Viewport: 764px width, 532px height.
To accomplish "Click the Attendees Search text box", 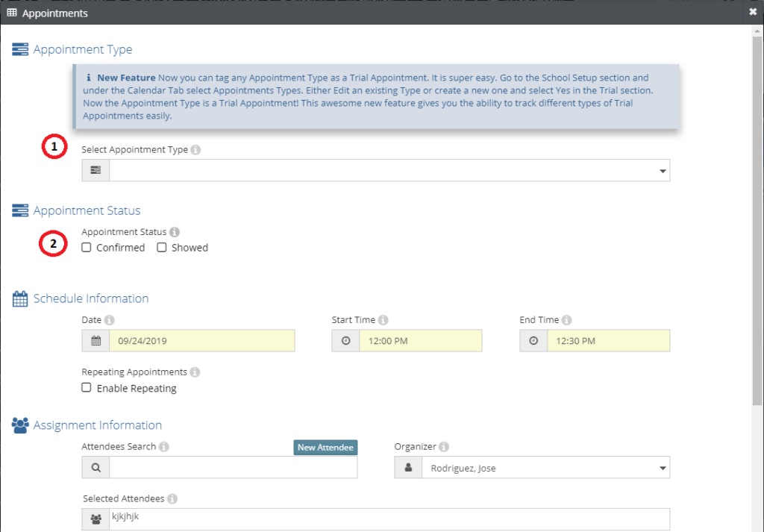I will coord(233,468).
